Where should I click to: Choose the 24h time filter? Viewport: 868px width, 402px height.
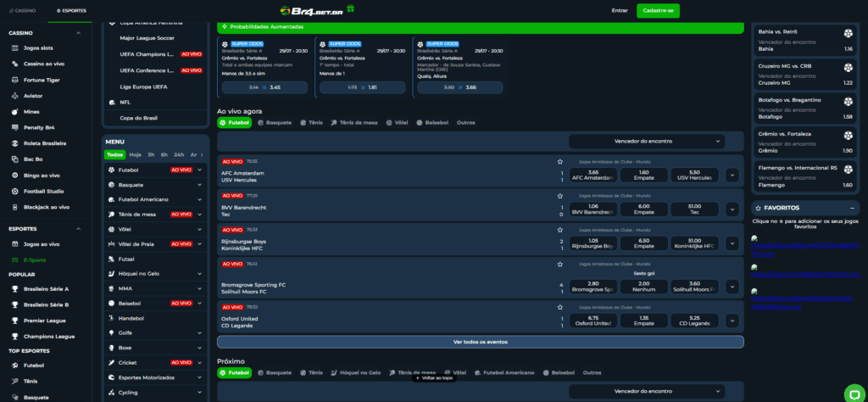point(179,155)
